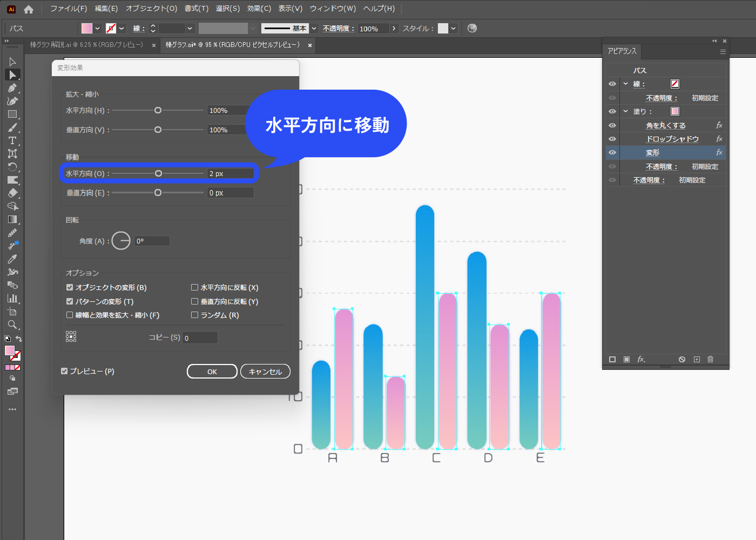Image resolution: width=756 pixels, height=540 pixels.
Task: Click キャンセル in the 変形効果 dialog
Action: pyautogui.click(x=265, y=372)
